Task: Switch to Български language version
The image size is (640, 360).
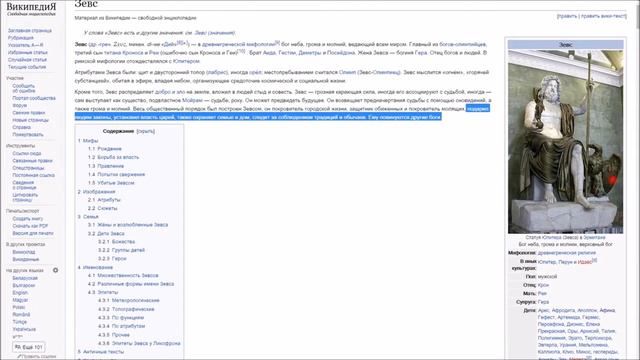Action: [24, 286]
